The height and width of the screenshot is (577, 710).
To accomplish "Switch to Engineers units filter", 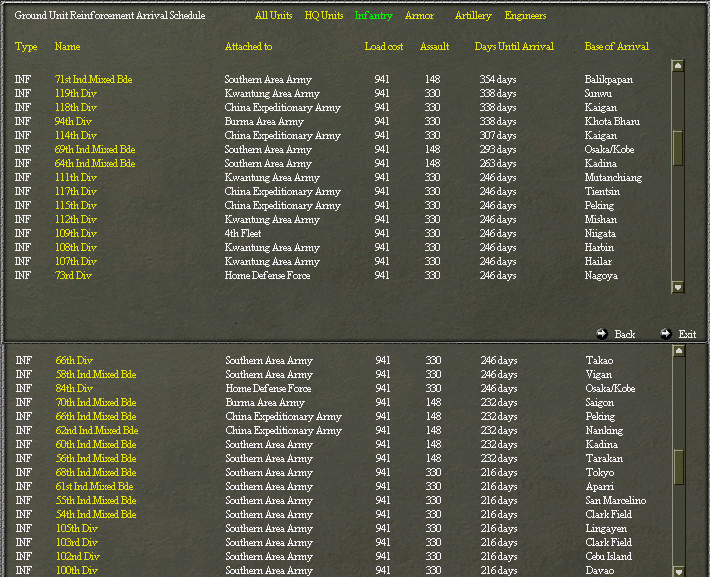I will [x=525, y=16].
